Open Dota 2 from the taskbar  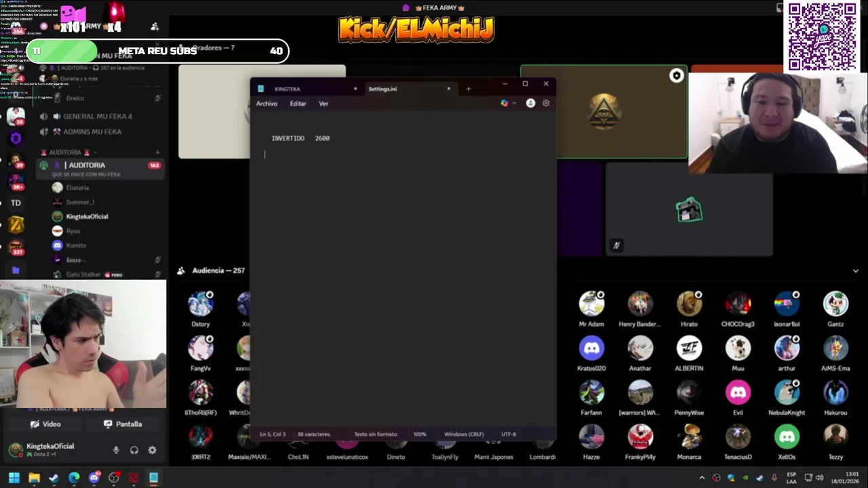134,478
